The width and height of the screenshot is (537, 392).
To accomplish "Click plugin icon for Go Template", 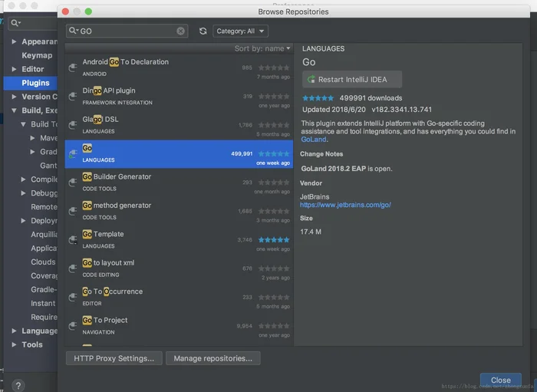I will 73,240.
